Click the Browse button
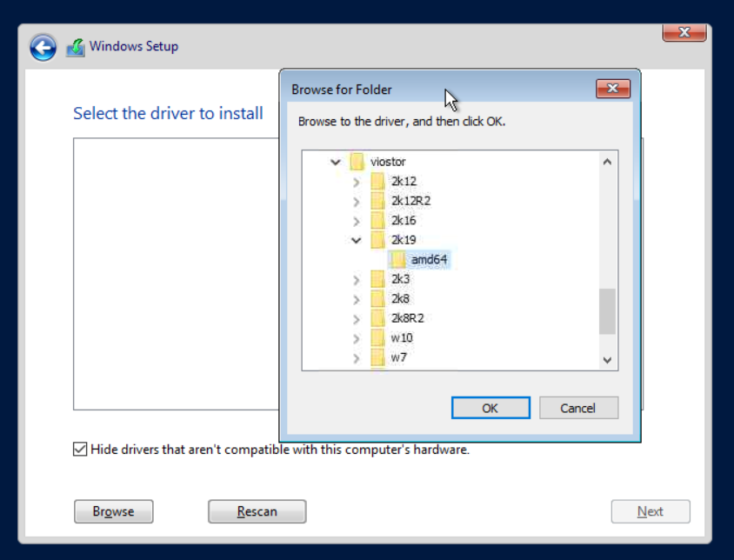 coord(114,511)
